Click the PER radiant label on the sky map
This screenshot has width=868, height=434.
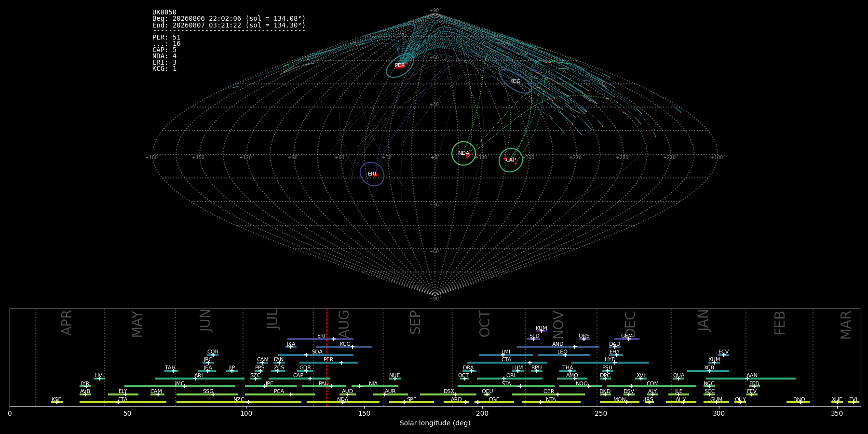[x=400, y=66]
